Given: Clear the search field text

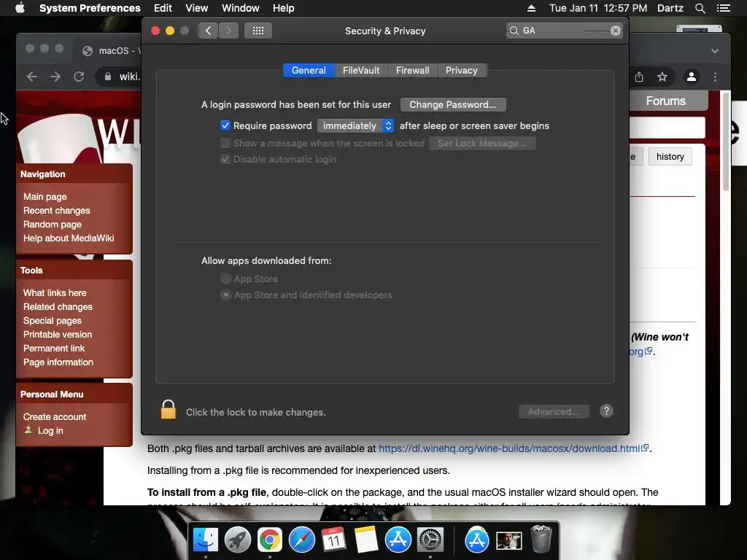Looking at the screenshot, I should pyautogui.click(x=615, y=31).
